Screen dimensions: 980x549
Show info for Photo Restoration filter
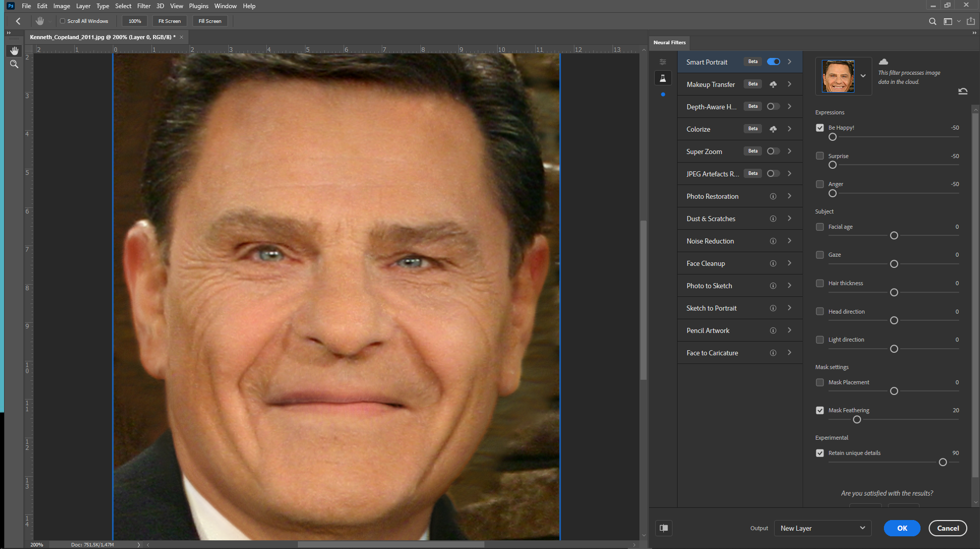tap(773, 196)
